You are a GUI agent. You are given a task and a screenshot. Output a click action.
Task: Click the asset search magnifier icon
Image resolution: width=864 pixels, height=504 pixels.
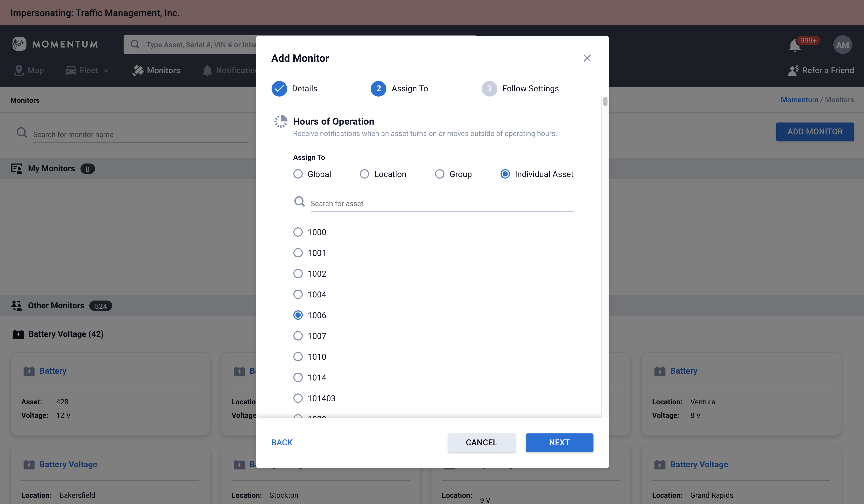(299, 202)
